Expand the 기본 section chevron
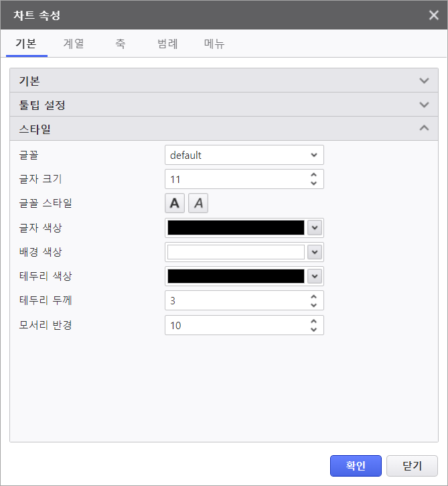 click(x=423, y=81)
